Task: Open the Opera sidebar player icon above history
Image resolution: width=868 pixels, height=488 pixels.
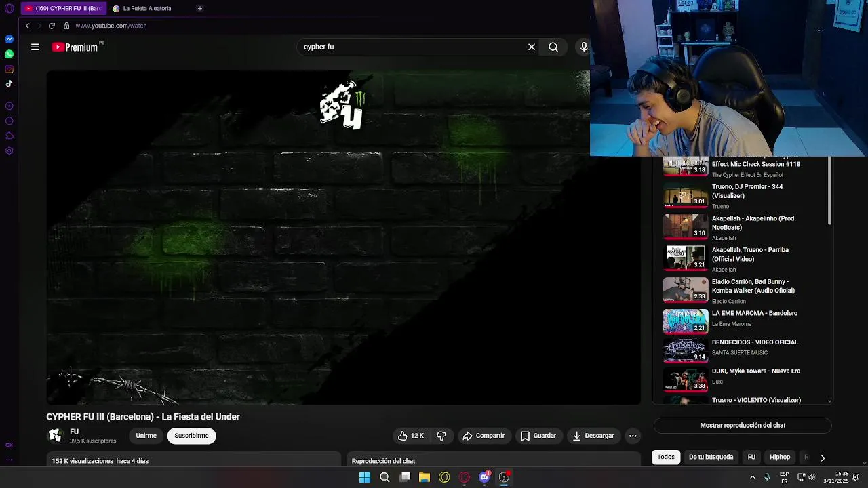Action: 9,106
